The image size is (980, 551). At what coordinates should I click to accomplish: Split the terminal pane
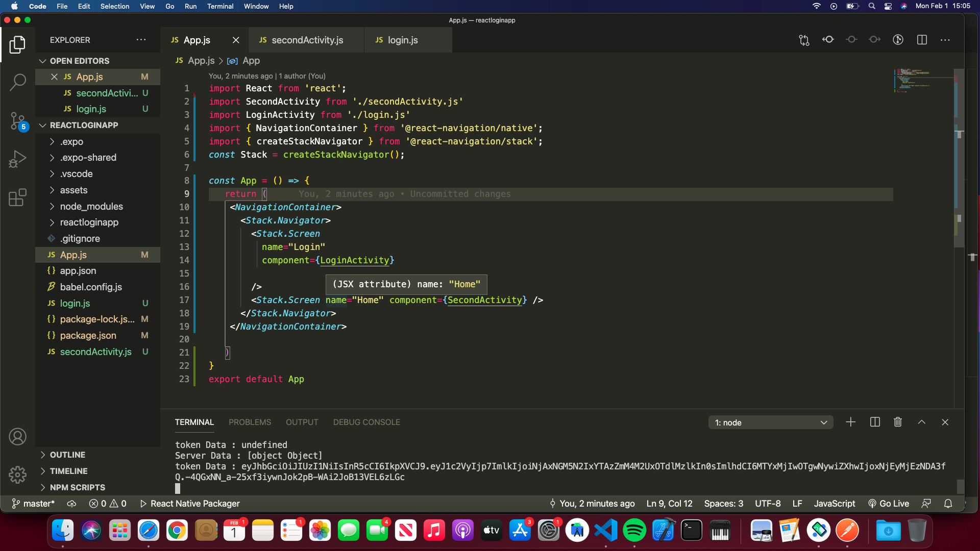[x=874, y=422]
